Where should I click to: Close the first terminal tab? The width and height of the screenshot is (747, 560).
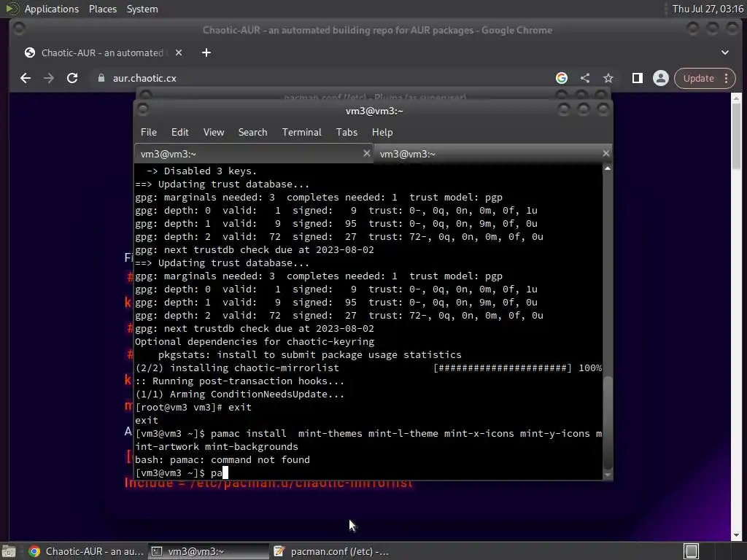[366, 153]
